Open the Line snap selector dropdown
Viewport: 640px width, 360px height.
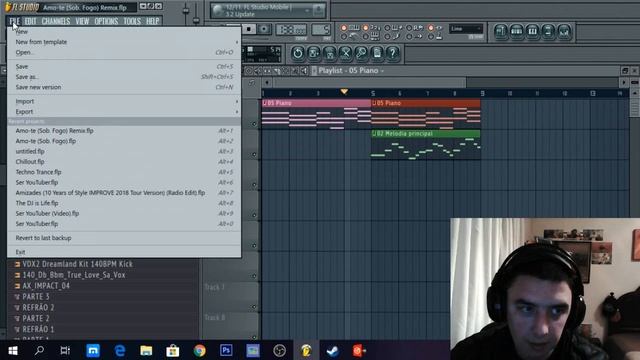coord(466,29)
